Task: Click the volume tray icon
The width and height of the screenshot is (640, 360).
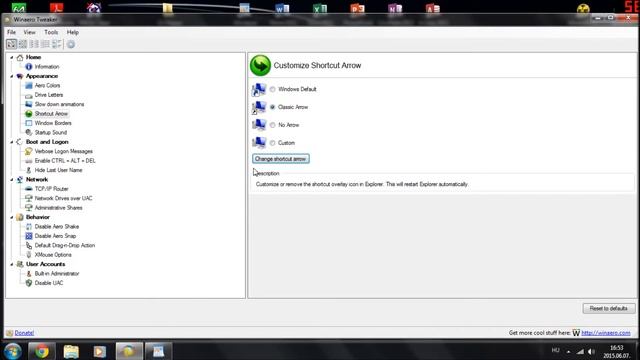Action: (x=591, y=351)
